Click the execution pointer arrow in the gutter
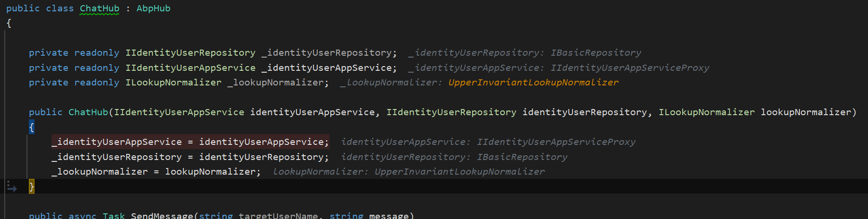This screenshot has height=219, width=868. 12,187
